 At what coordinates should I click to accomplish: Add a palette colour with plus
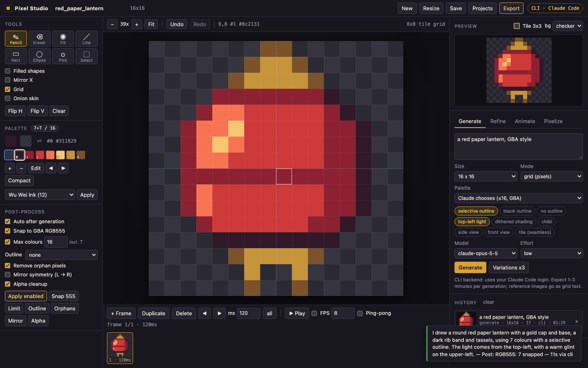[10, 168]
